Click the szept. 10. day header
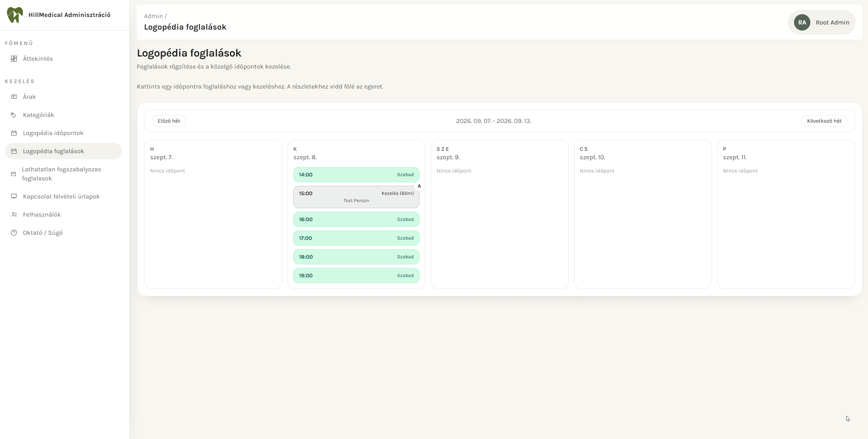Screen dimensions: 868x439 tap(592, 157)
